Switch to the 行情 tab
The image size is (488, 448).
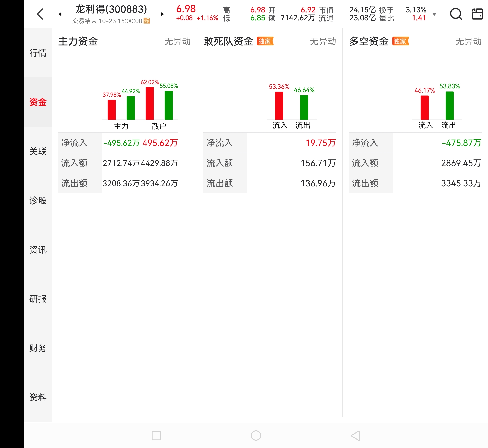[38, 53]
